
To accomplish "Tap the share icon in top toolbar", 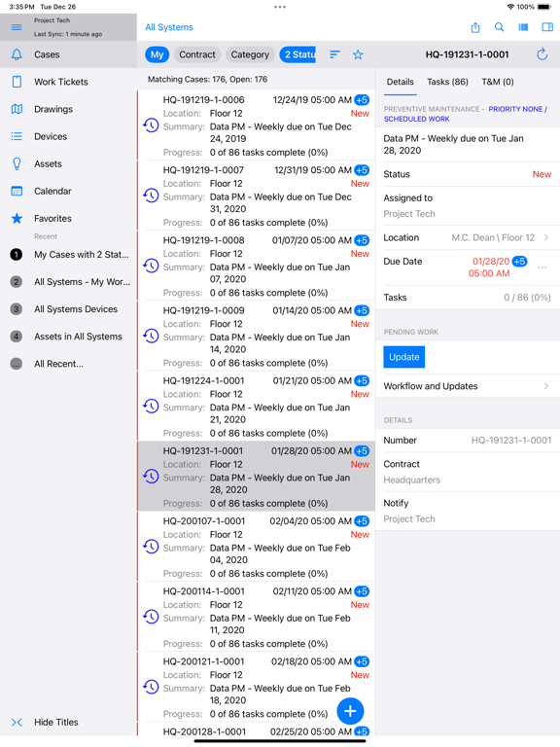I will tap(475, 27).
